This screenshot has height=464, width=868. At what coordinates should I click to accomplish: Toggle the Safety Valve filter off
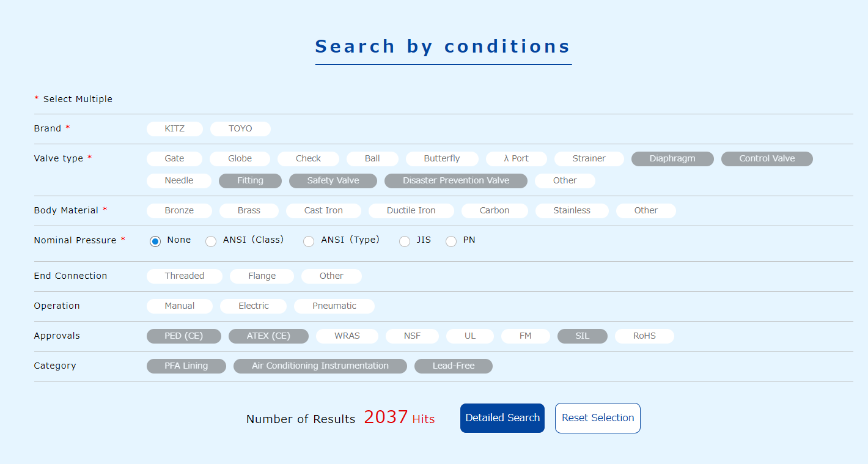tap(333, 180)
